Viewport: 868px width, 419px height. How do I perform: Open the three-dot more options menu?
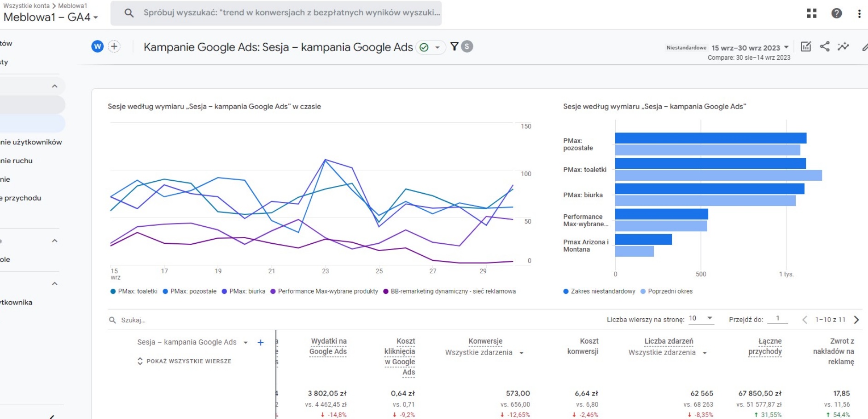click(859, 13)
